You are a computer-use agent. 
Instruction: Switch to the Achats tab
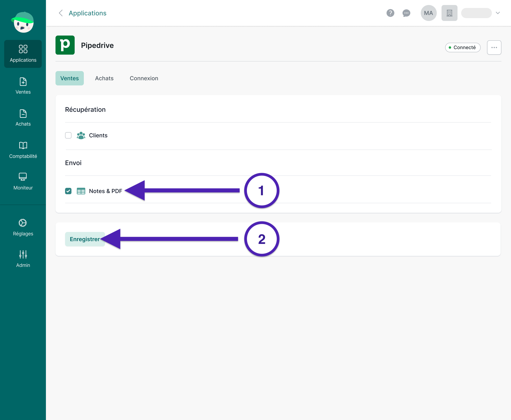pos(104,78)
